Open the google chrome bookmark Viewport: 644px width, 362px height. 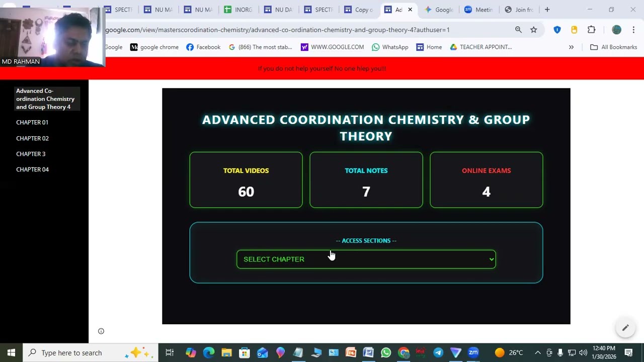pos(154,47)
